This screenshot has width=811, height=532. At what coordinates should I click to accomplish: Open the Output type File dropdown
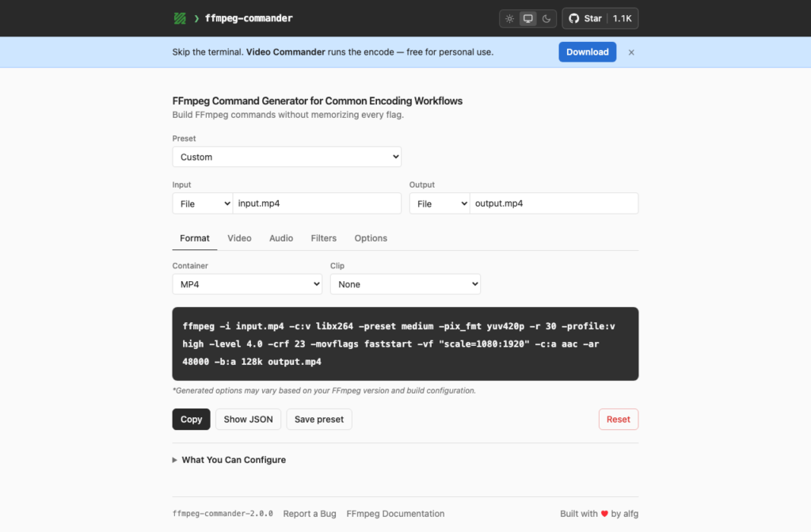(440, 203)
